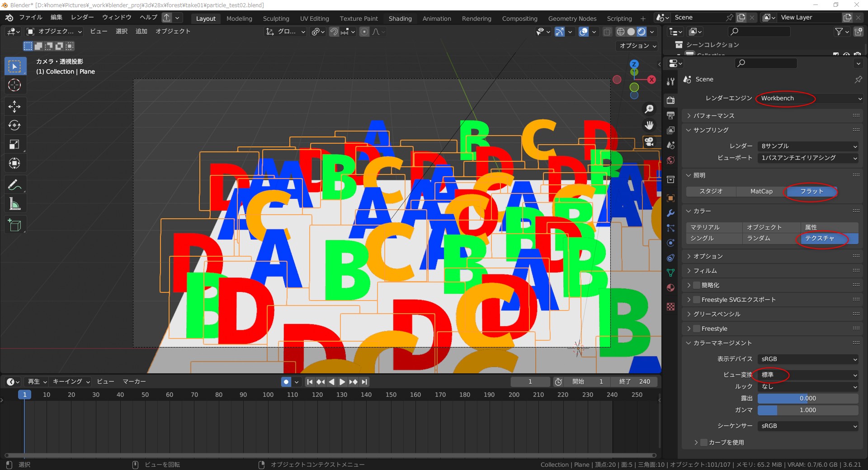Activate the Measure tool
This screenshot has width=868, height=470.
pos(15,203)
